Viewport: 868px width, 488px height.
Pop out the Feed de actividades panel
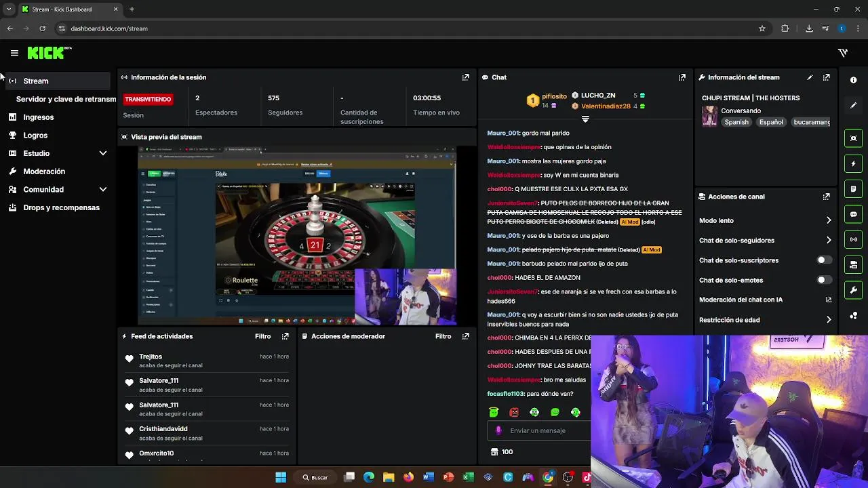pos(285,336)
